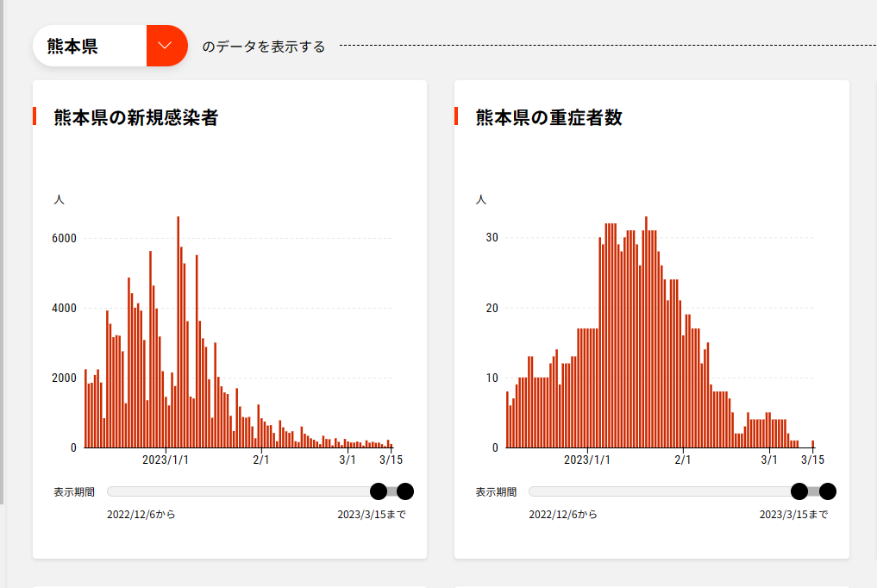Click the tallest bar in 新規感染者 chart

(x=179, y=332)
